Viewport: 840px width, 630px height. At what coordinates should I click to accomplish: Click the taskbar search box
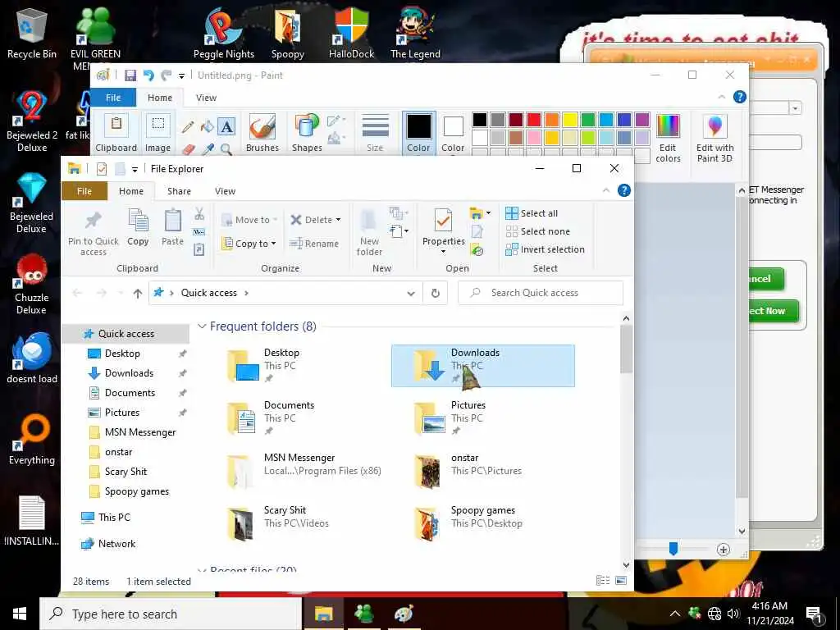171,614
